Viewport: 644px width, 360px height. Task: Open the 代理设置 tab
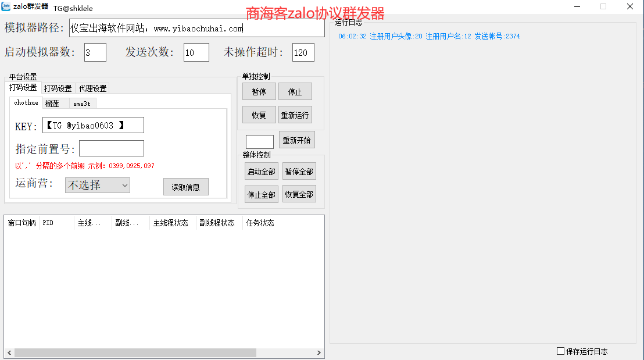point(93,88)
